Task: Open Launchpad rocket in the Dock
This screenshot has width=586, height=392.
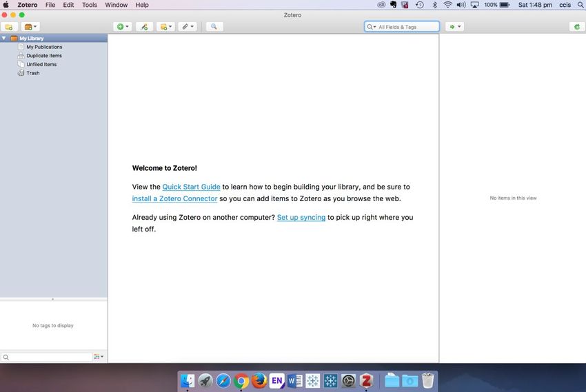Action: tap(205, 381)
